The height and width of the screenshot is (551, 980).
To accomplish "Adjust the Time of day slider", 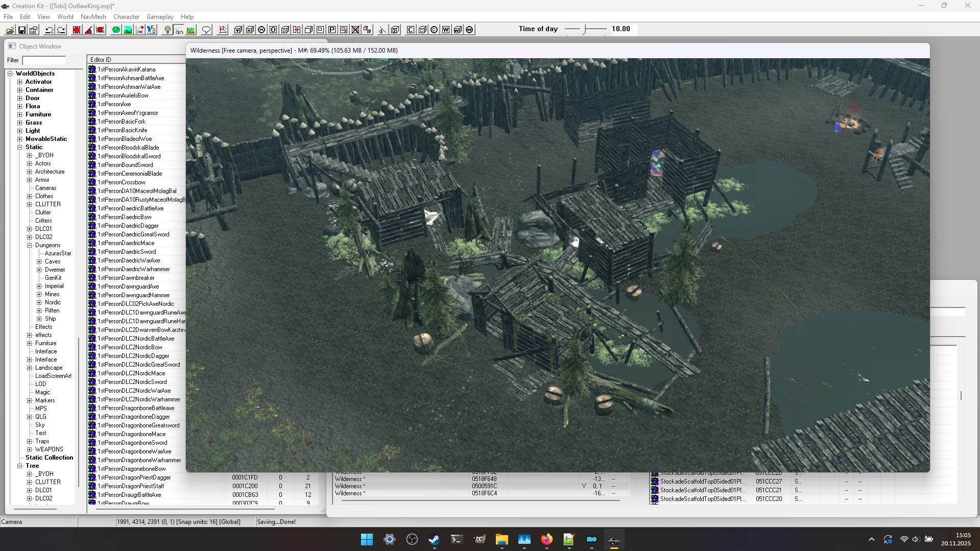I will (585, 29).
